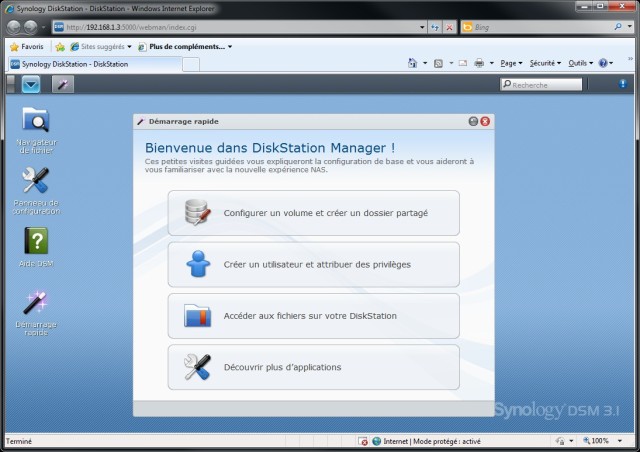Open the Aide DSM help icon
The height and width of the screenshot is (452, 640).
[36, 247]
